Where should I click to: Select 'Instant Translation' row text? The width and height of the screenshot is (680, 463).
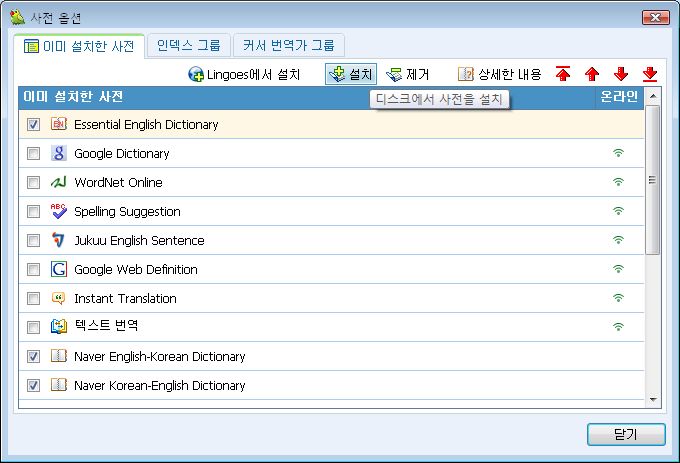(x=125, y=299)
